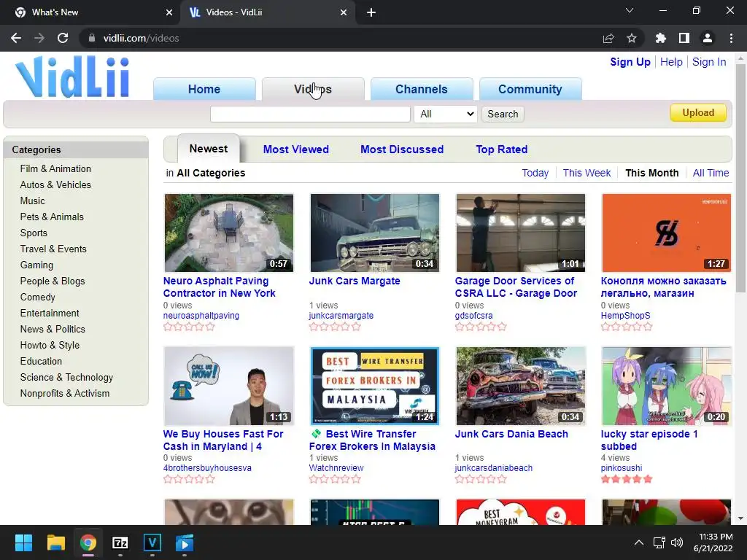Open the Best Wire Transfer Forex thumbnail
This screenshot has width=747, height=560.
coord(374,386)
